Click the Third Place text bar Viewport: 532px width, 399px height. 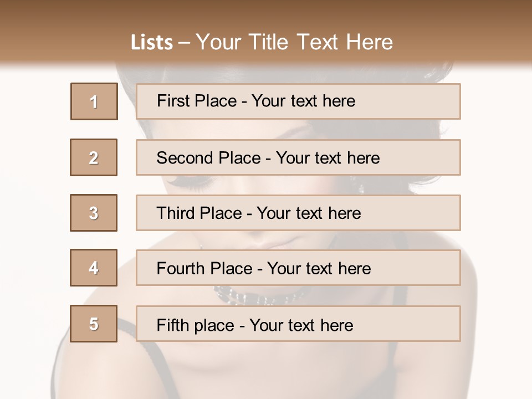coord(298,213)
